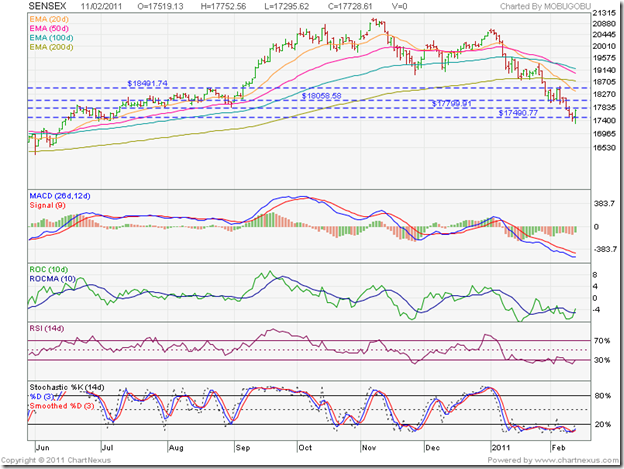Image resolution: width=624 pixels, height=469 pixels.
Task: Click the EMA (100d) legend label
Action: tap(51, 38)
